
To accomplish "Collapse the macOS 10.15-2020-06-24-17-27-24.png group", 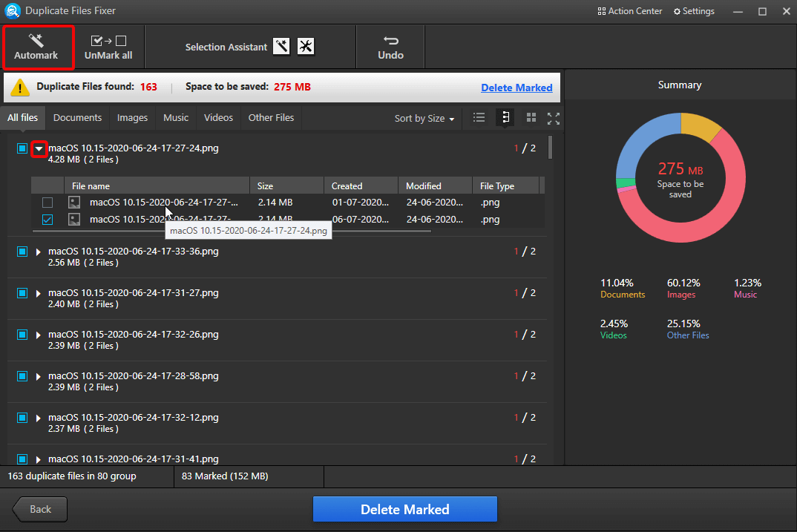I will click(x=39, y=149).
